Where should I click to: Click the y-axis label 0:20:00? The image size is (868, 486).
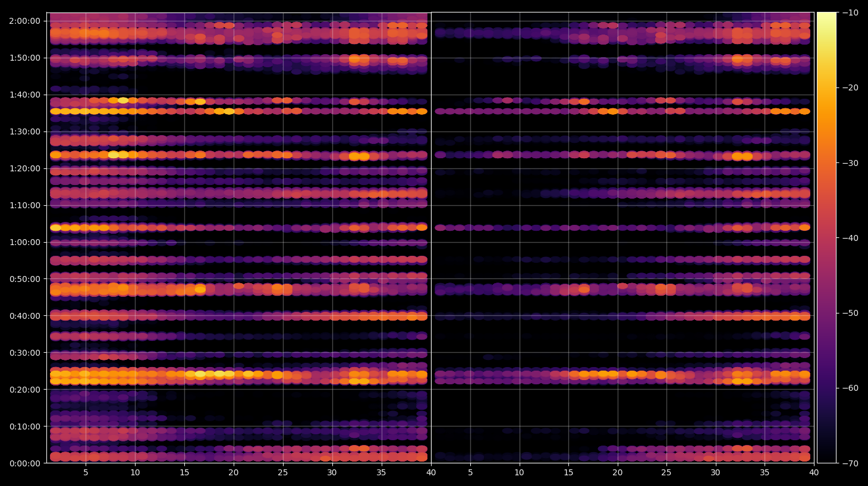(x=24, y=390)
